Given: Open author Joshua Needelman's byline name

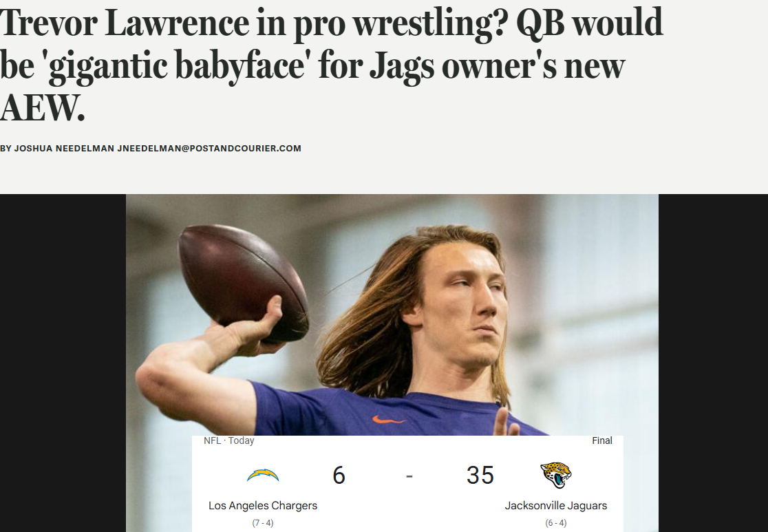Looking at the screenshot, I should coord(64,149).
